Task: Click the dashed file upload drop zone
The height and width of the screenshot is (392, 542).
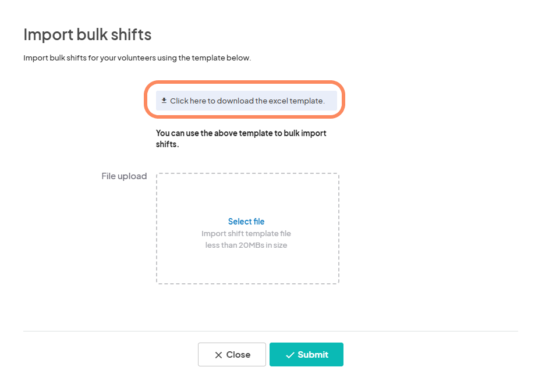Action: (x=247, y=229)
